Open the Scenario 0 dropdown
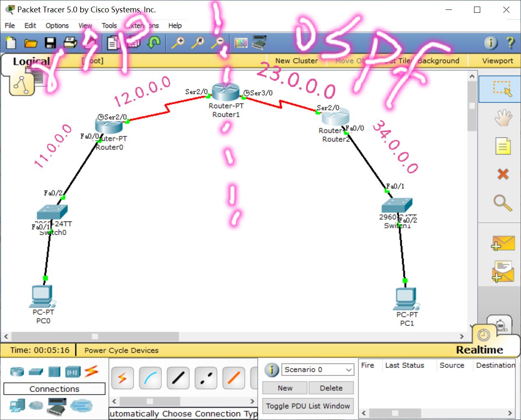Image resolution: width=521 pixels, height=420 pixels. click(317, 369)
